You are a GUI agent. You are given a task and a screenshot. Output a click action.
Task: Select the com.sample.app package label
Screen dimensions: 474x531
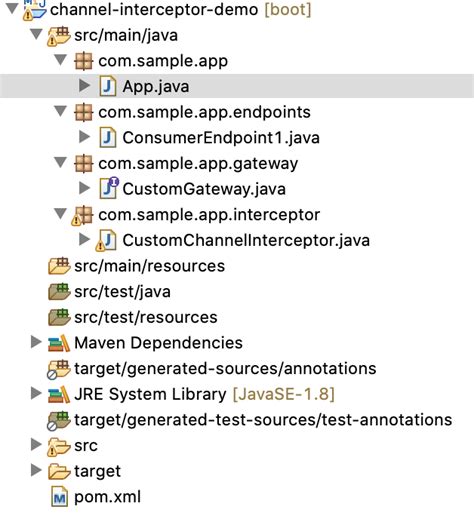[163, 61]
